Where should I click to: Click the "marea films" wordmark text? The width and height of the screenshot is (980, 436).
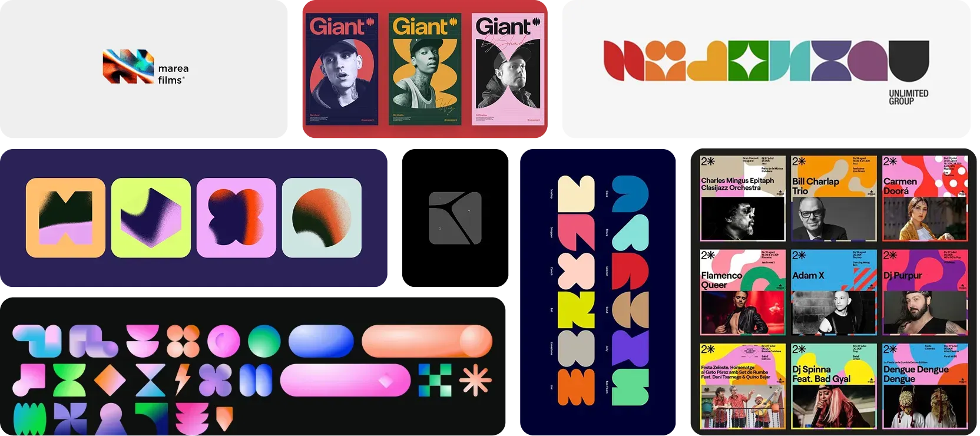(x=173, y=74)
